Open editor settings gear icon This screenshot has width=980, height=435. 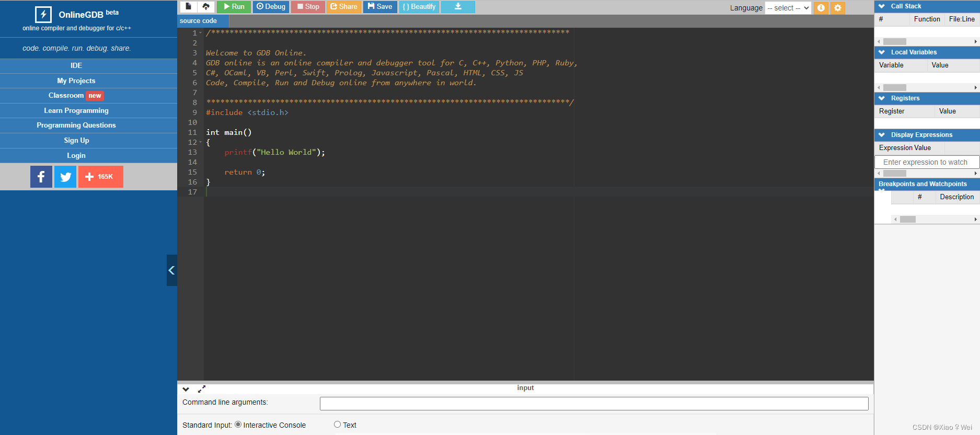click(838, 8)
